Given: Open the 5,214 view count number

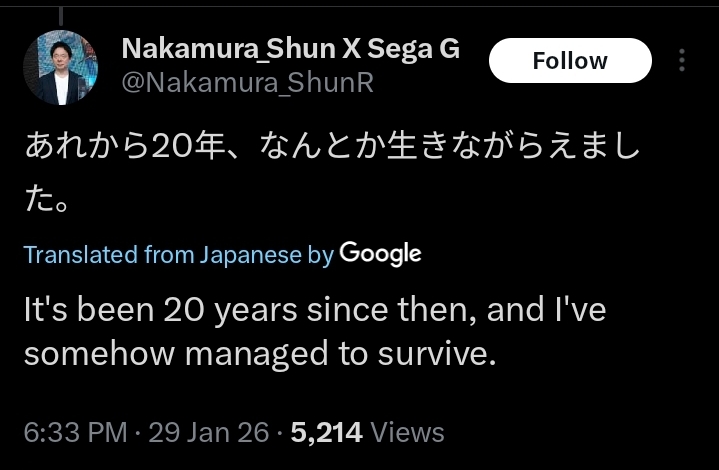Looking at the screenshot, I should coord(325,432).
